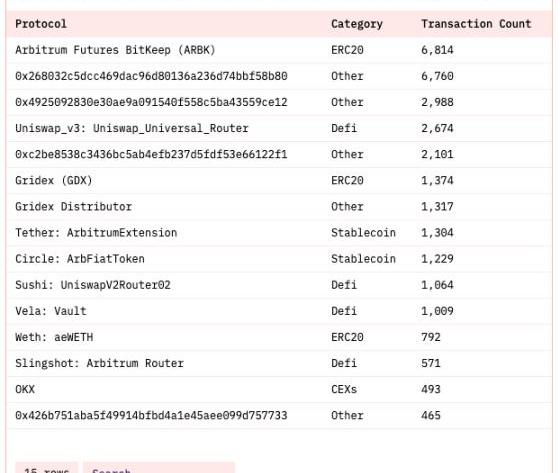Sort by the Category column header
Viewport: 560px width, 473px height.
click(x=356, y=24)
